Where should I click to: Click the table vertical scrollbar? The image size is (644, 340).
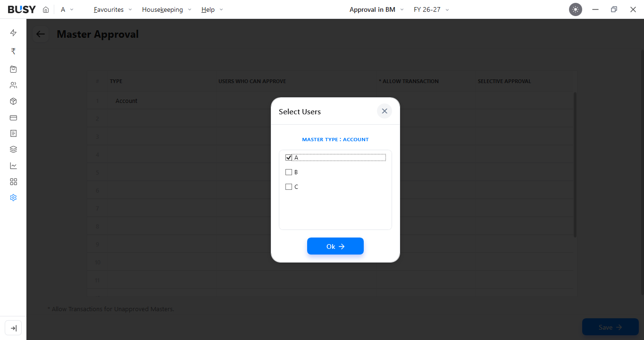pyautogui.click(x=575, y=164)
